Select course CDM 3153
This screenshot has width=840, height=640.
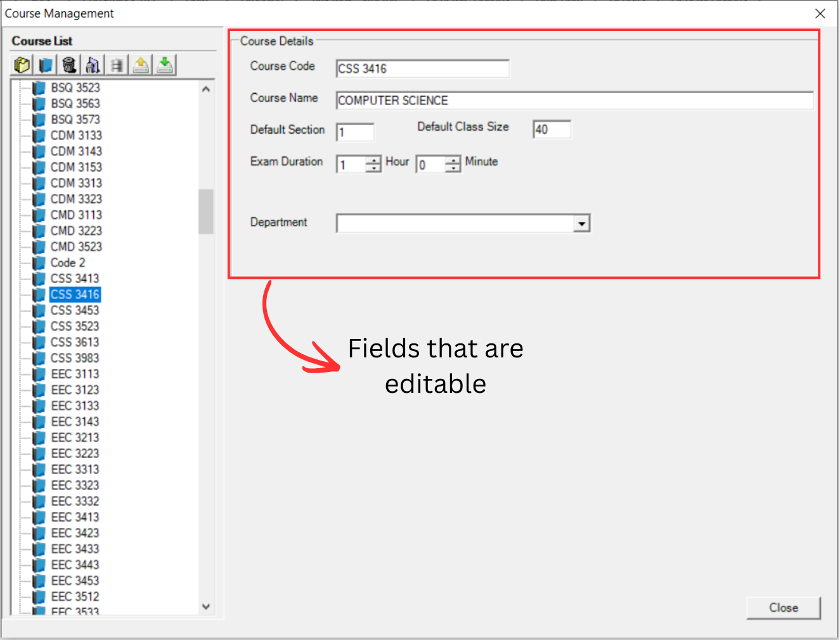tap(76, 167)
